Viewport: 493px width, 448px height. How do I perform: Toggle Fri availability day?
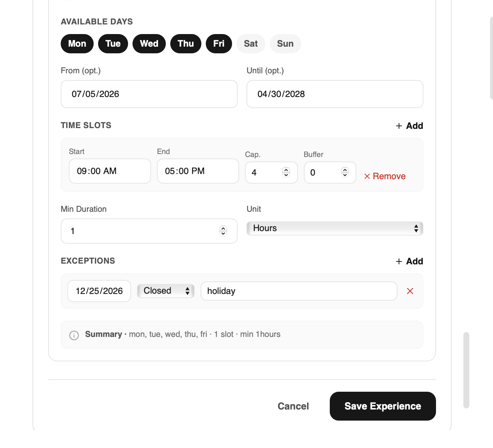[x=219, y=44]
